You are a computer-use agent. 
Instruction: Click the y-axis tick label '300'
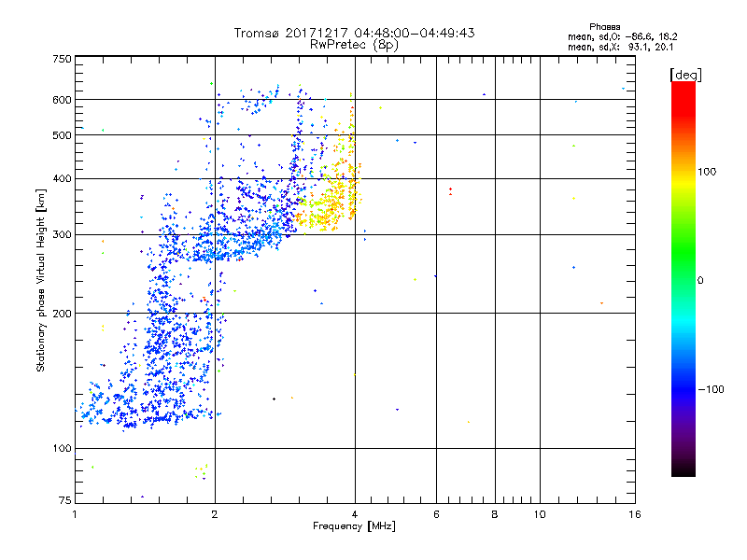click(62, 235)
